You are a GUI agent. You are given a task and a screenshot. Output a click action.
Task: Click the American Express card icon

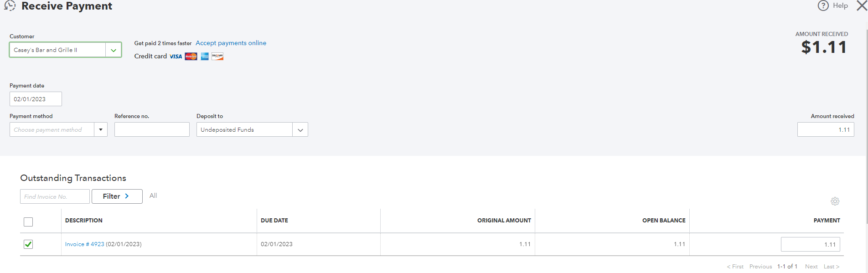[205, 57]
